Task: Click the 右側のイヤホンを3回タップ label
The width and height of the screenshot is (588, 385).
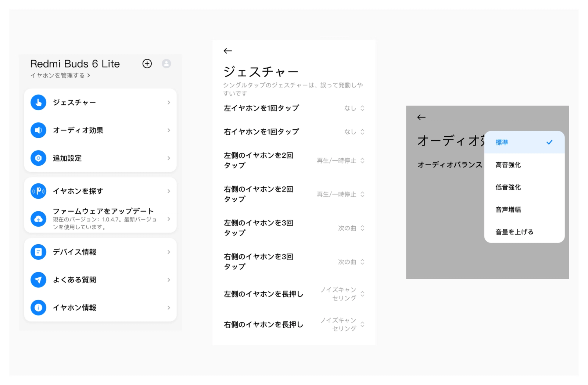Action: click(x=258, y=262)
